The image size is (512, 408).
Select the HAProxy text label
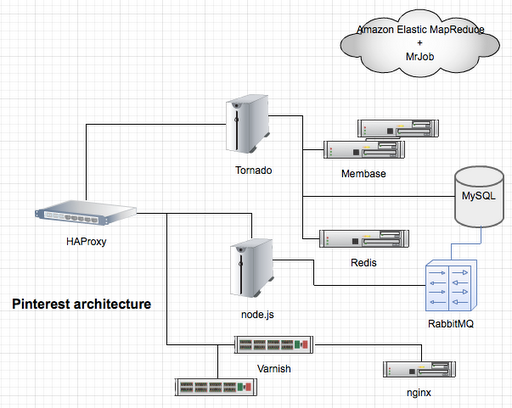[86, 241]
